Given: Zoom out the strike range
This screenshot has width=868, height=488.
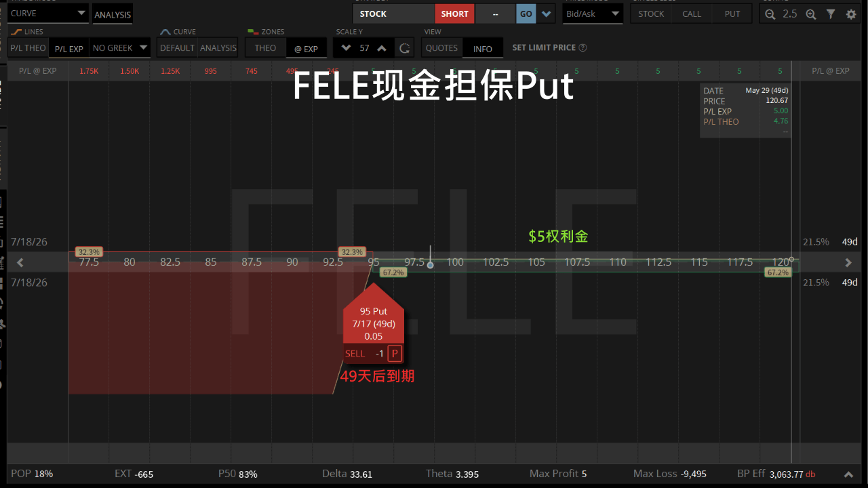Looking at the screenshot, I should click(770, 14).
